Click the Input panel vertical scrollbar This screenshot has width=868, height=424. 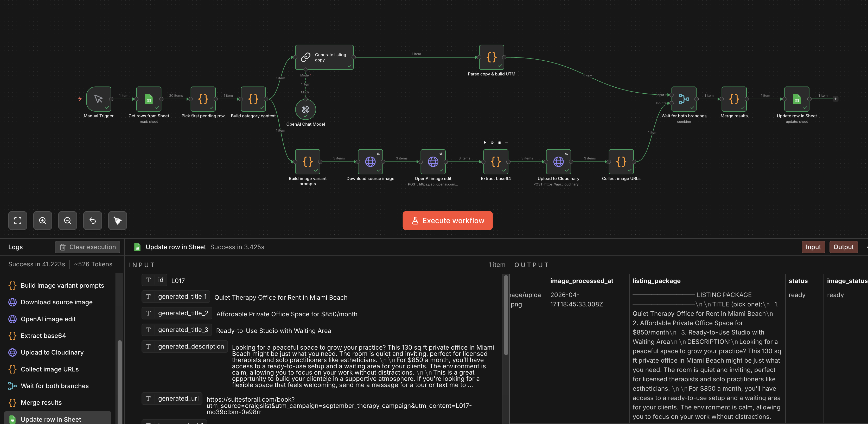506,315
